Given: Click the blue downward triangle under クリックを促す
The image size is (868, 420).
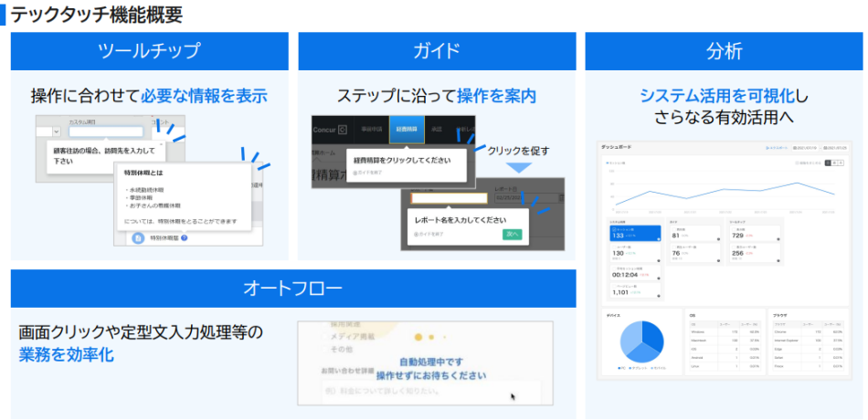Looking at the screenshot, I should click(x=518, y=167).
